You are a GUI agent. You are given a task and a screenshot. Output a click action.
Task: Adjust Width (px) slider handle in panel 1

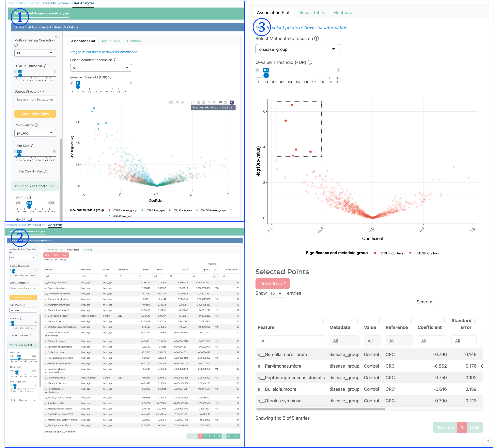(29, 207)
